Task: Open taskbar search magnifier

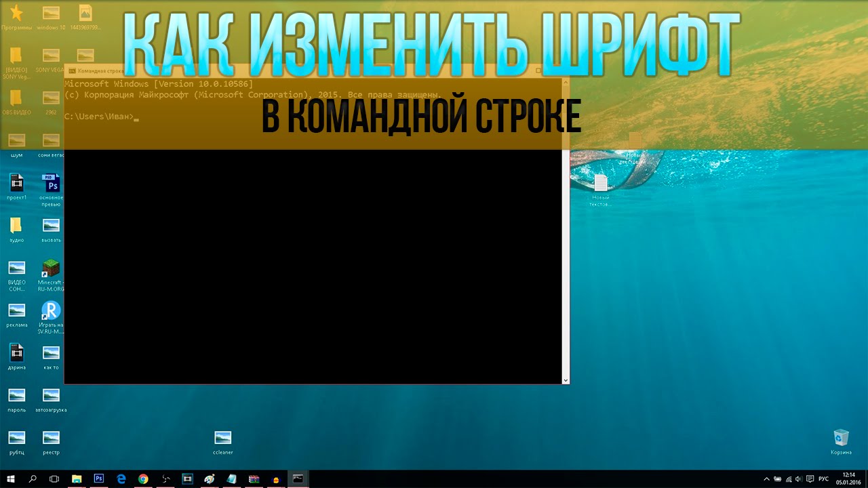Action: (x=33, y=479)
